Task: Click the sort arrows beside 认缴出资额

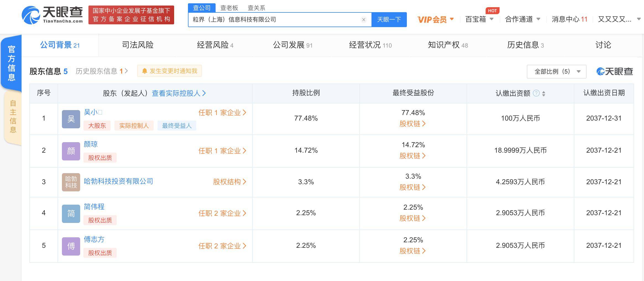Action: [544, 93]
